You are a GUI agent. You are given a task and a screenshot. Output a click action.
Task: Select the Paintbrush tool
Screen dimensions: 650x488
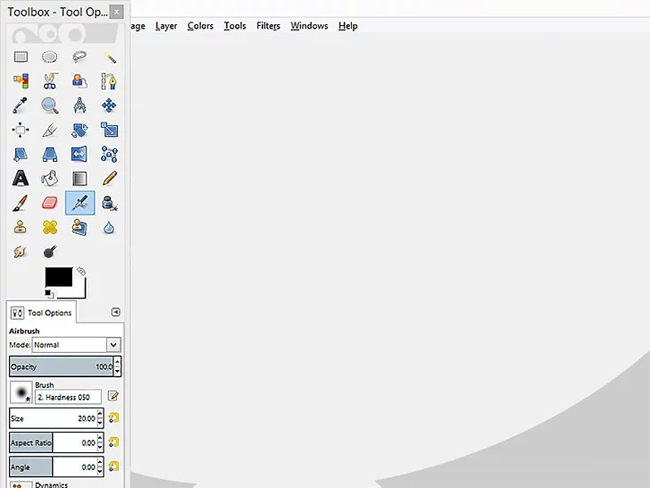[x=20, y=203]
